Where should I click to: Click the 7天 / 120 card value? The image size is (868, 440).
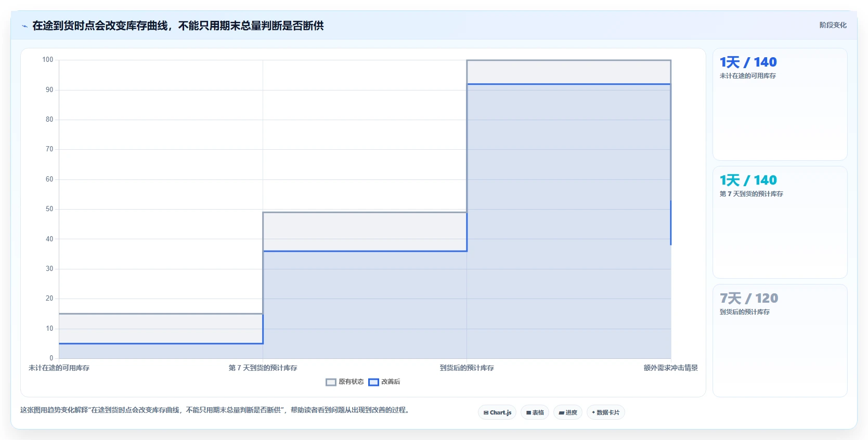(749, 299)
